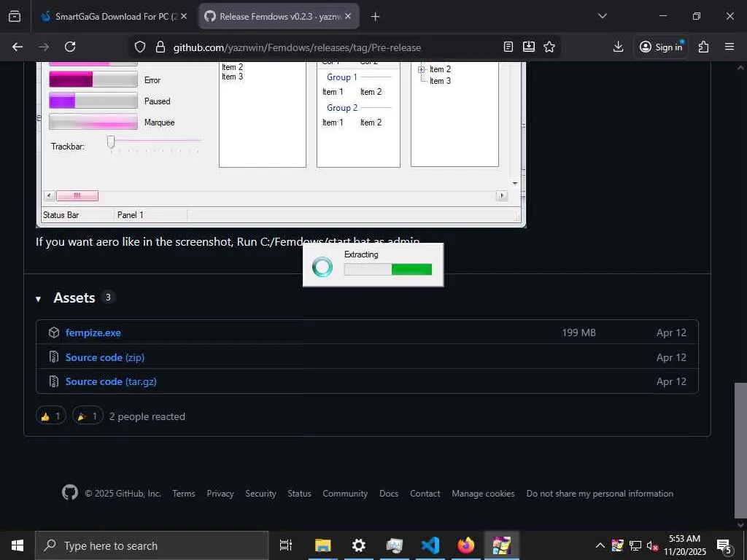Click the package icon beside fempize.exe
The image size is (747, 560).
point(54,332)
